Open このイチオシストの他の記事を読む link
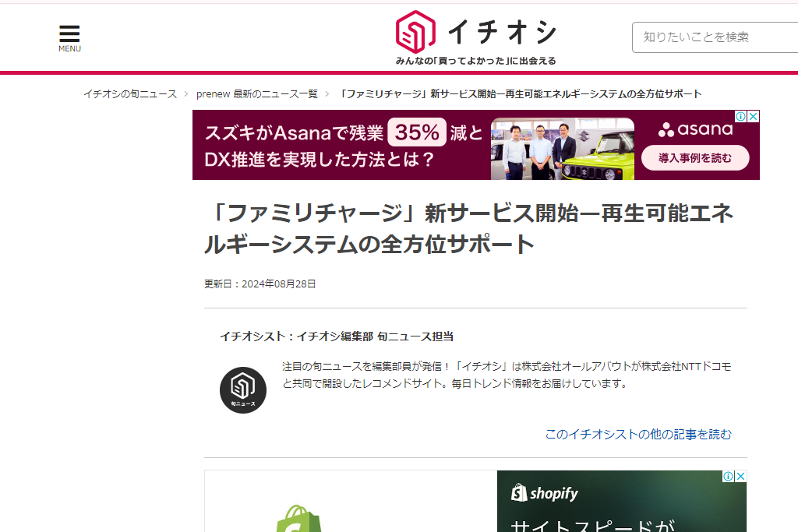 tap(638, 435)
